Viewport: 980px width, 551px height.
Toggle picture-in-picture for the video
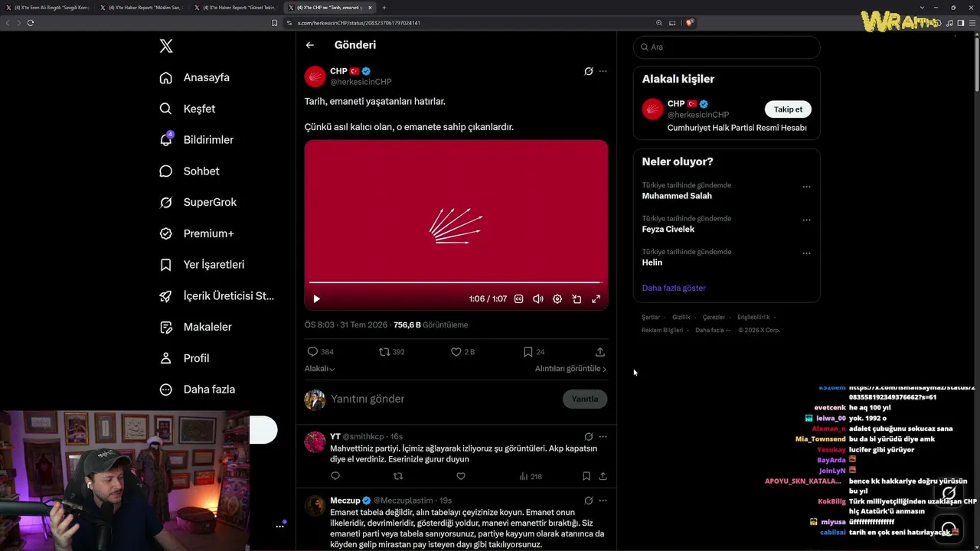[x=577, y=299]
